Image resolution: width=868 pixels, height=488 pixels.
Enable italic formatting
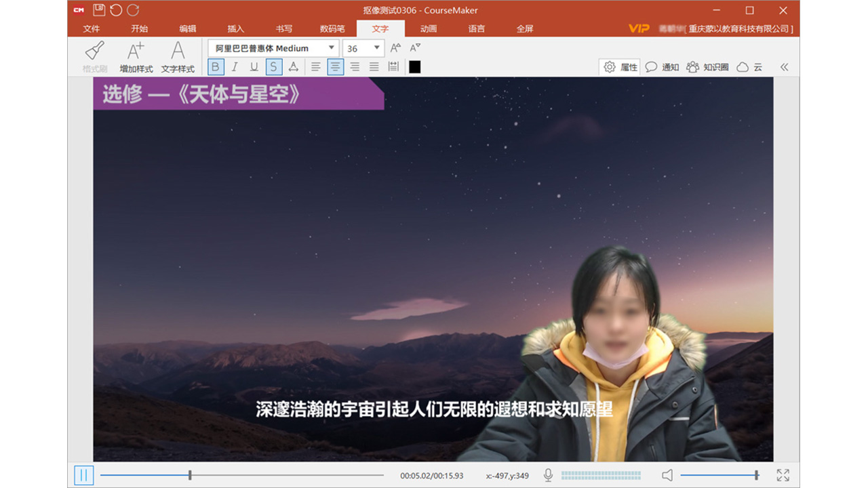(234, 66)
